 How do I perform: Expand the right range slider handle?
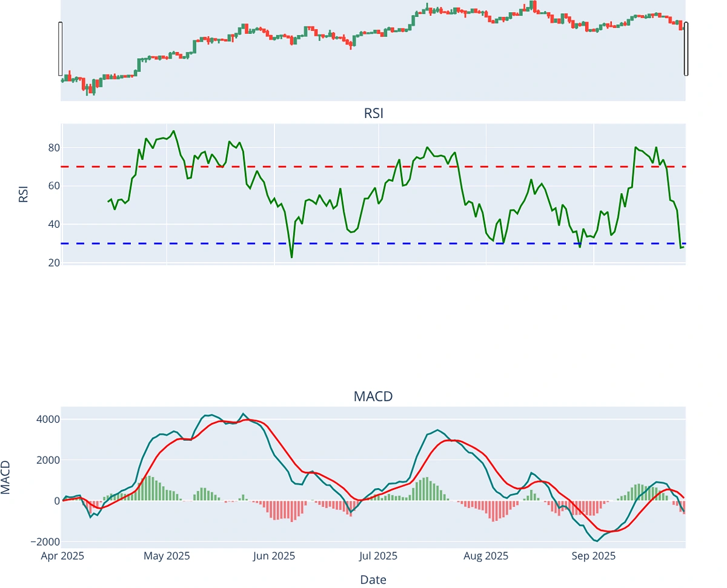[685, 48]
